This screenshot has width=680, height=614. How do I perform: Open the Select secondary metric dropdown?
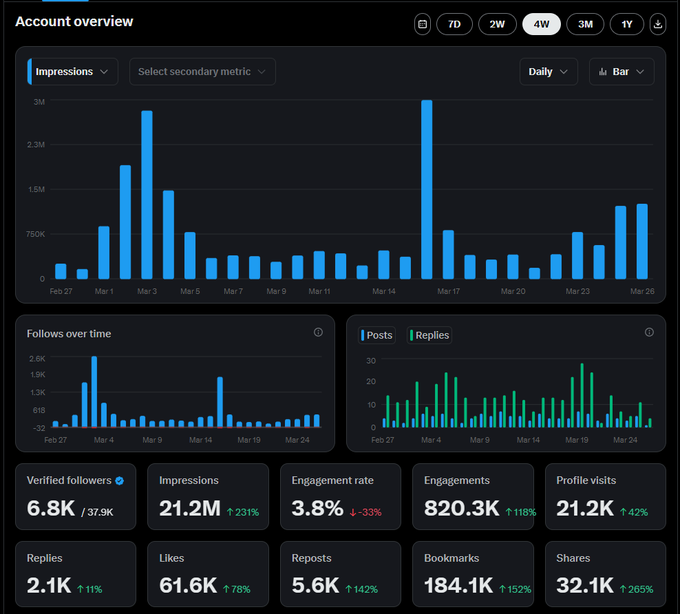(x=203, y=72)
